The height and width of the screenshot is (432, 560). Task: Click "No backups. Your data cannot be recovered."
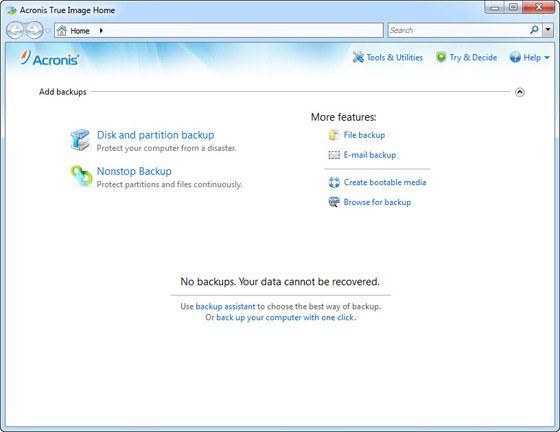tap(280, 282)
